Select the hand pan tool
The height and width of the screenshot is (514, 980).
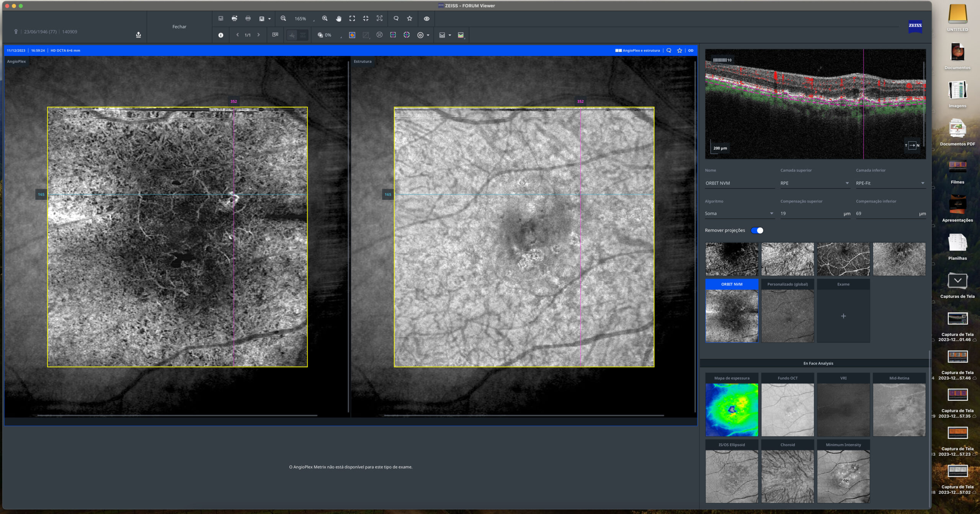tap(338, 18)
